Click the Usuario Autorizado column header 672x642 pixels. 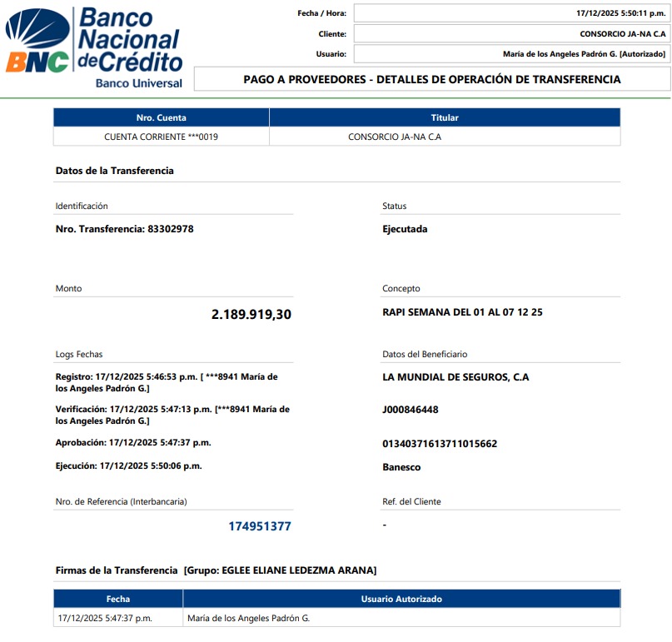401,599
